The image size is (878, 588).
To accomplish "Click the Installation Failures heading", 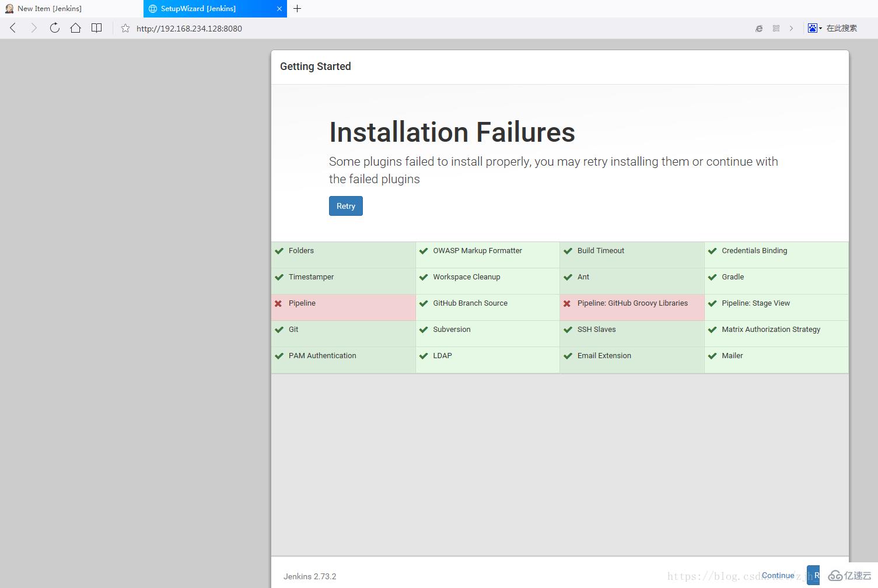I will [x=452, y=132].
